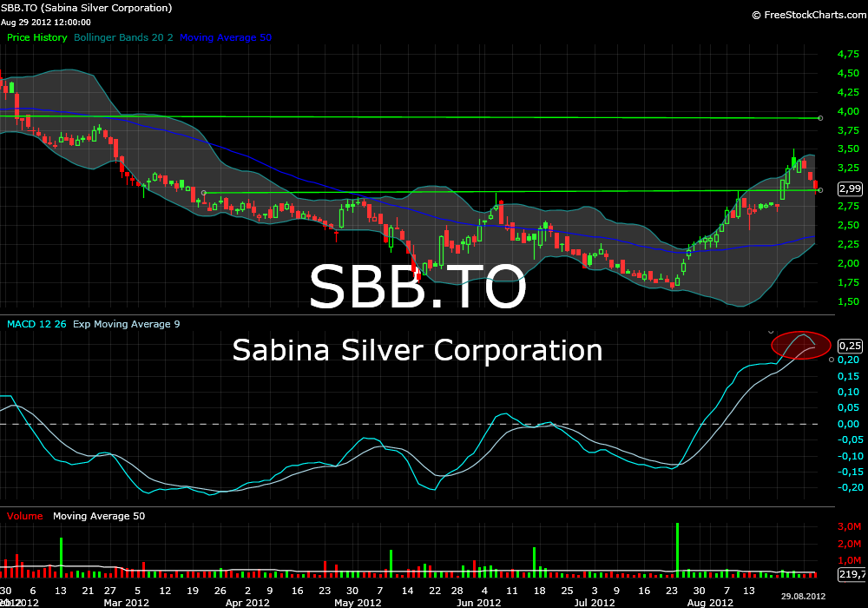
Task: Open the FreeStockCharts.com link
Action: 815,15
